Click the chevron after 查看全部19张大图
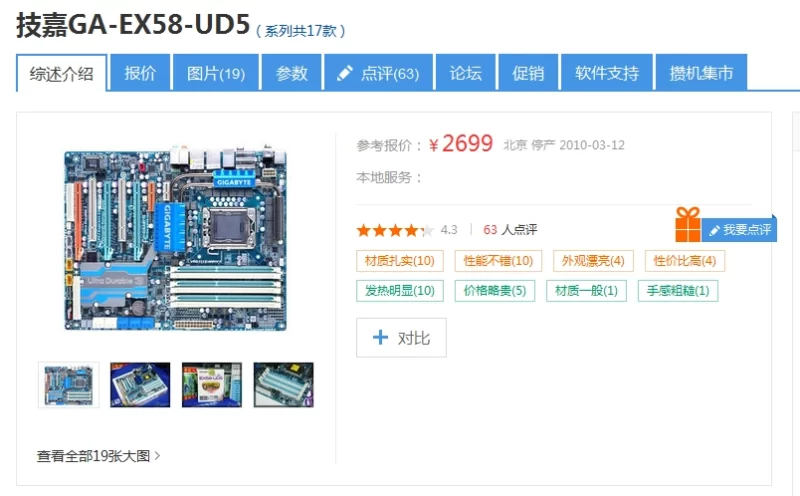The image size is (800, 496). [157, 455]
